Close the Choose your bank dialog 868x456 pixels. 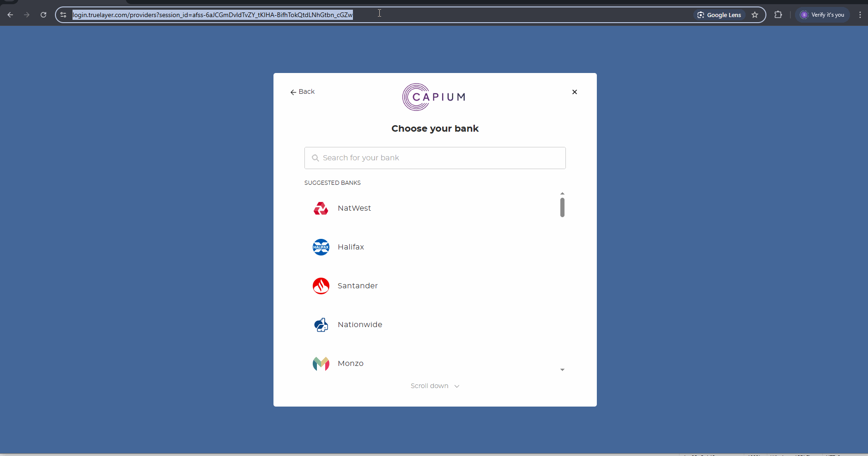click(575, 92)
